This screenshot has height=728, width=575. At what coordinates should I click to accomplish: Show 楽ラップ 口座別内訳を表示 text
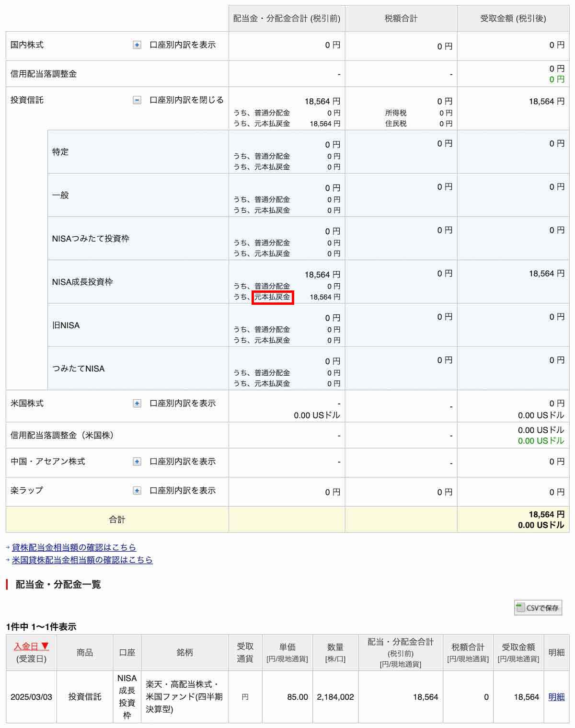183,491
